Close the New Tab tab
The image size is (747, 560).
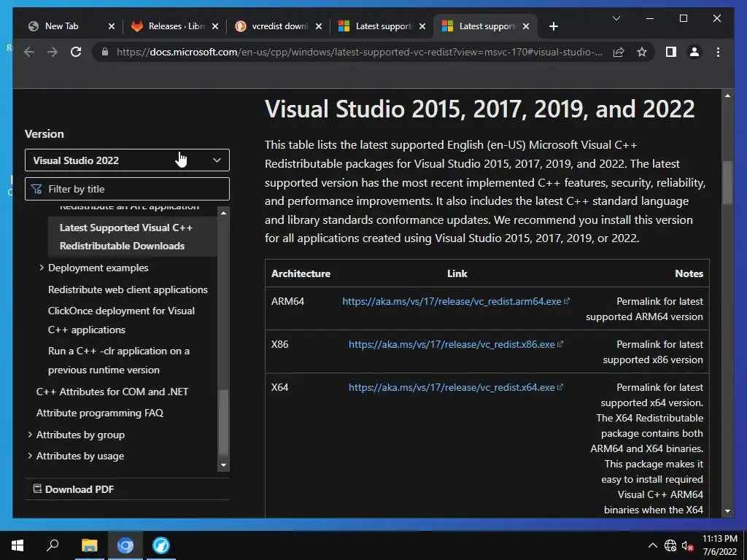pyautogui.click(x=112, y=26)
